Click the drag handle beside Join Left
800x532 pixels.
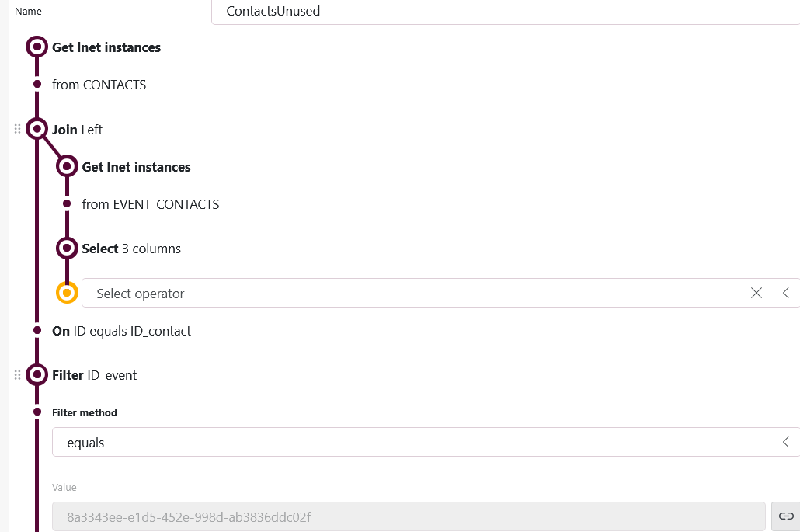[17, 129]
